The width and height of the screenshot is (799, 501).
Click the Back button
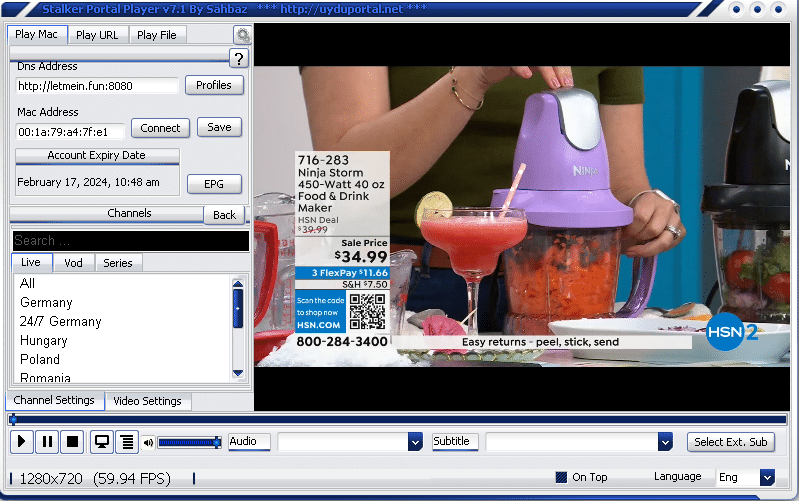224,215
